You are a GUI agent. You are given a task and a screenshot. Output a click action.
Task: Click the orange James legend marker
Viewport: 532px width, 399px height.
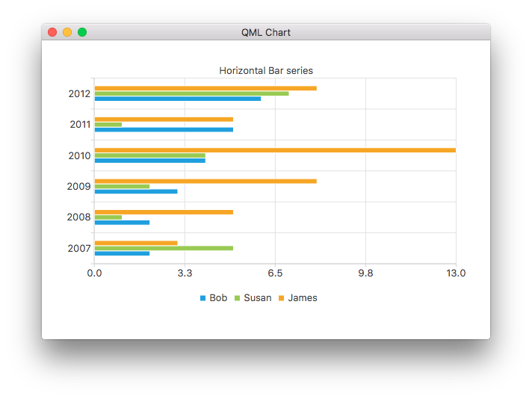(282, 298)
